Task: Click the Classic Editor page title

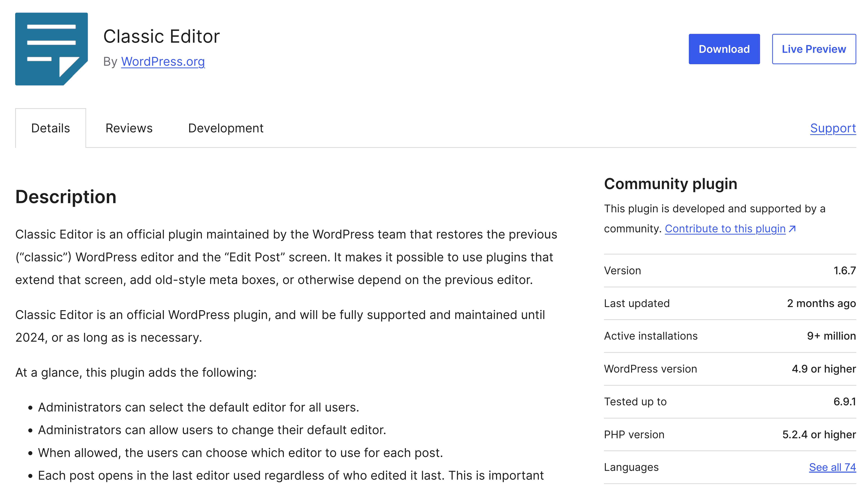Action: point(162,37)
